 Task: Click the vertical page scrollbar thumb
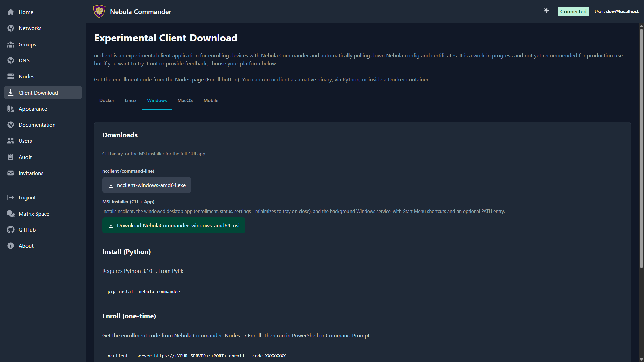[641, 148]
